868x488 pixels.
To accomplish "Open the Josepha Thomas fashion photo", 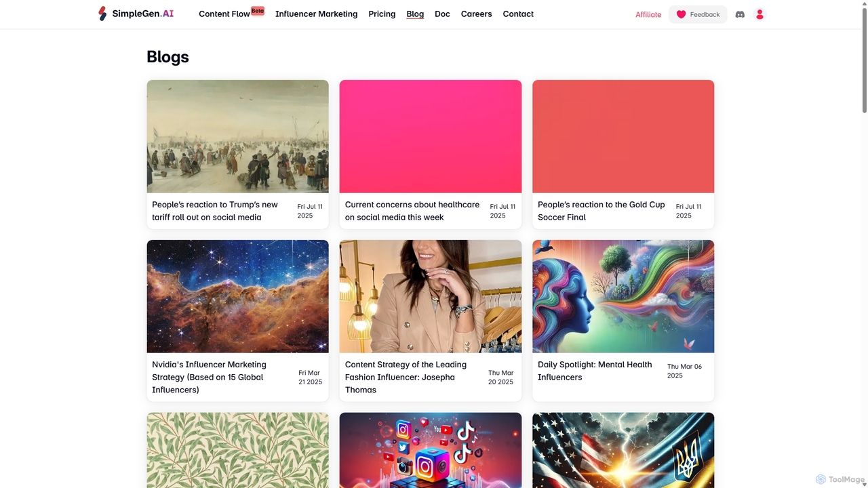I will click(431, 296).
